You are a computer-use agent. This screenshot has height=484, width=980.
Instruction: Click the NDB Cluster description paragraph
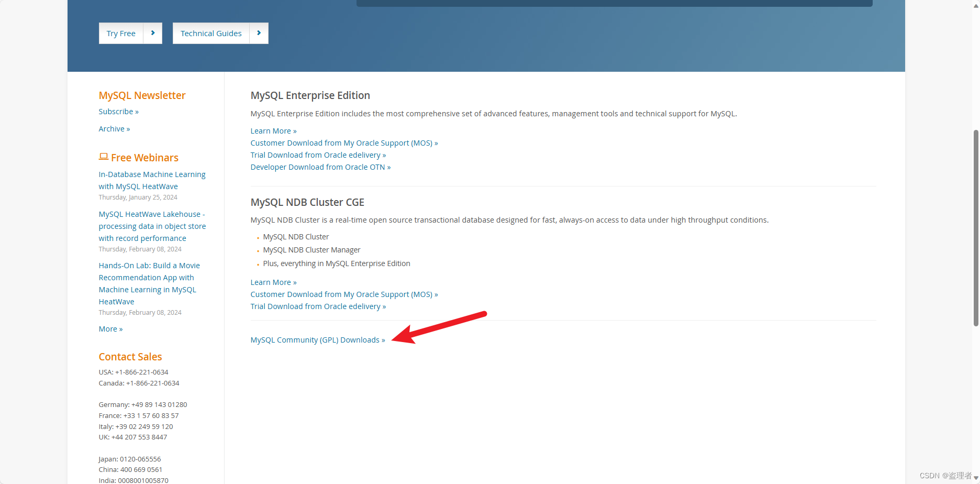509,220
